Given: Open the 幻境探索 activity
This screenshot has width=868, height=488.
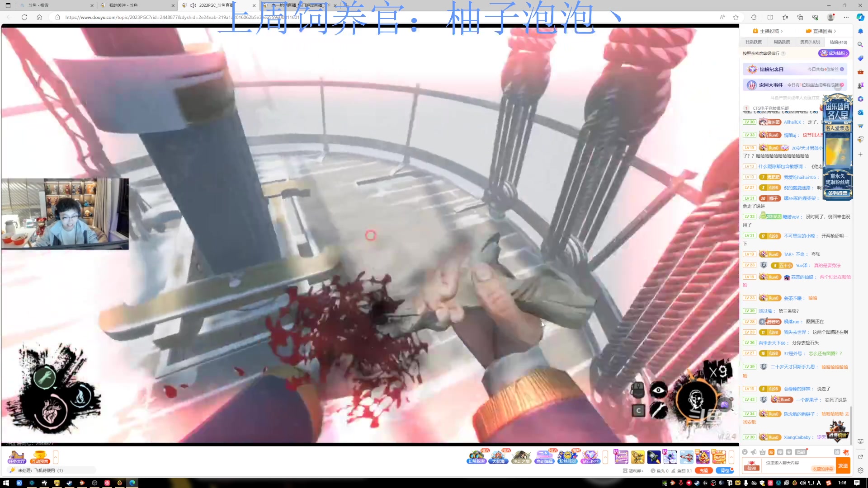Looking at the screenshot, I should [x=477, y=457].
